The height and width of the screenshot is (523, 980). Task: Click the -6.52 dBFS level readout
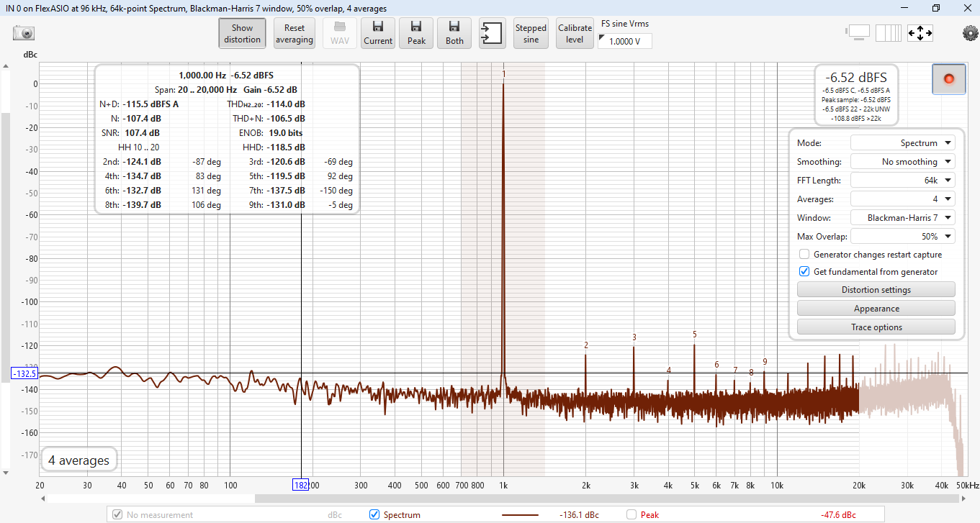[x=856, y=78]
